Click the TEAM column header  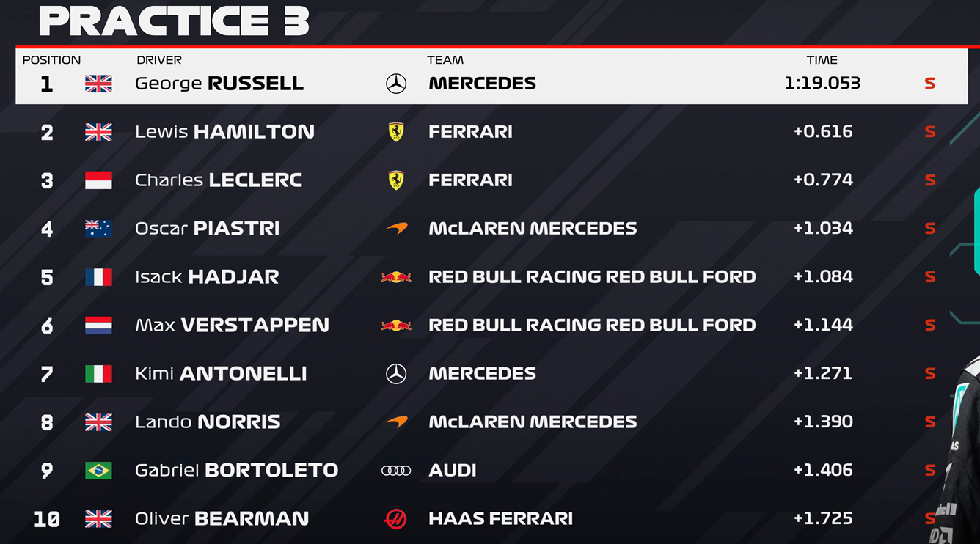tap(445, 60)
